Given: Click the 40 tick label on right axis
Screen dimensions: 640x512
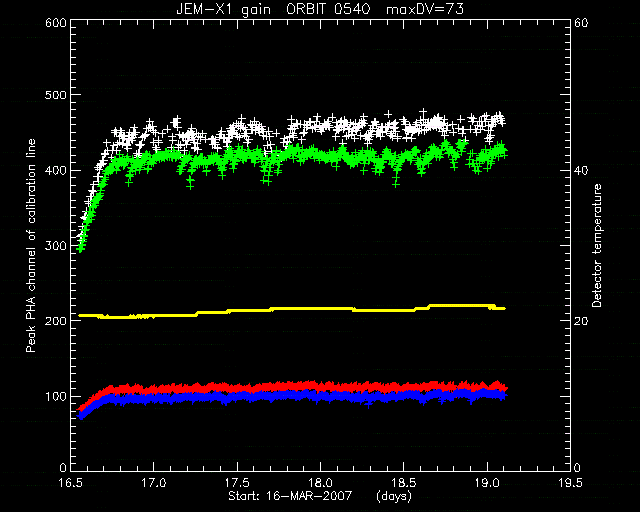Looking at the screenshot, I should [581, 170].
